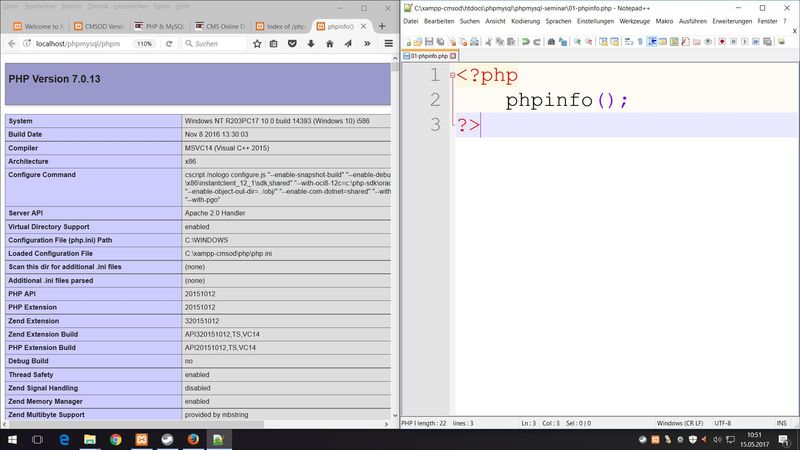Start macro recording with the red record icon
This screenshot has width=800, height=450.
point(722,41)
